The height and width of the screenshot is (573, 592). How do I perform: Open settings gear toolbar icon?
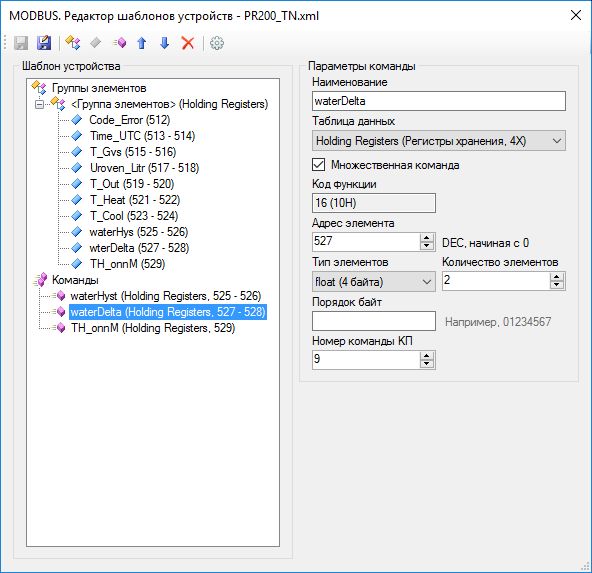(x=217, y=43)
